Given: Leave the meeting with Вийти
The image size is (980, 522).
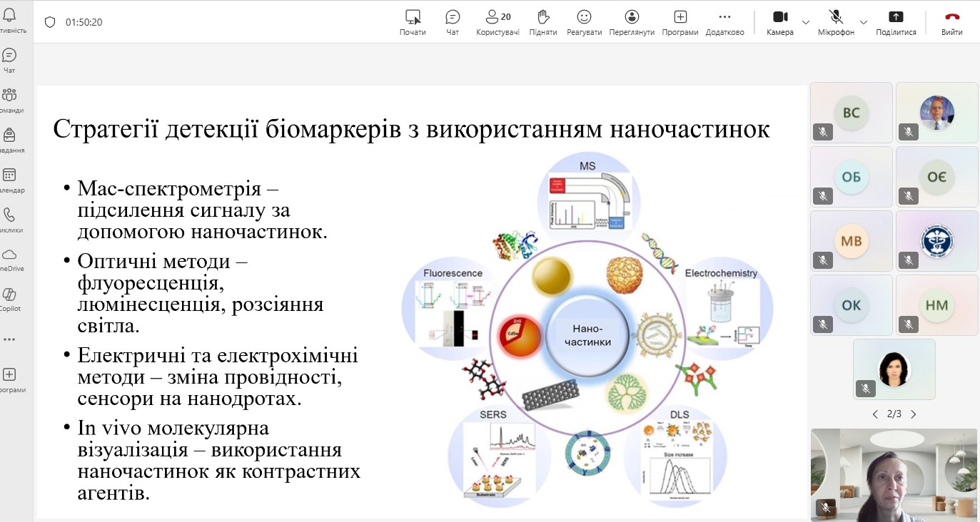Looking at the screenshot, I should pos(951,22).
